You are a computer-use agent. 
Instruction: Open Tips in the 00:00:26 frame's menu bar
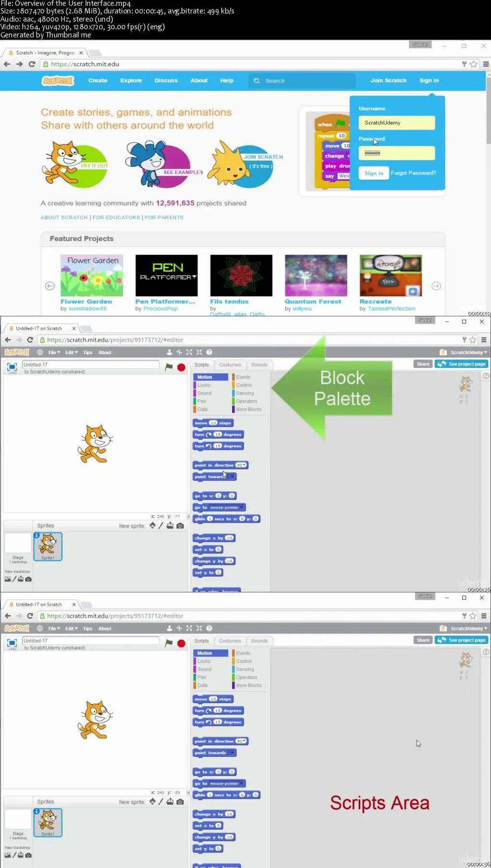point(88,352)
